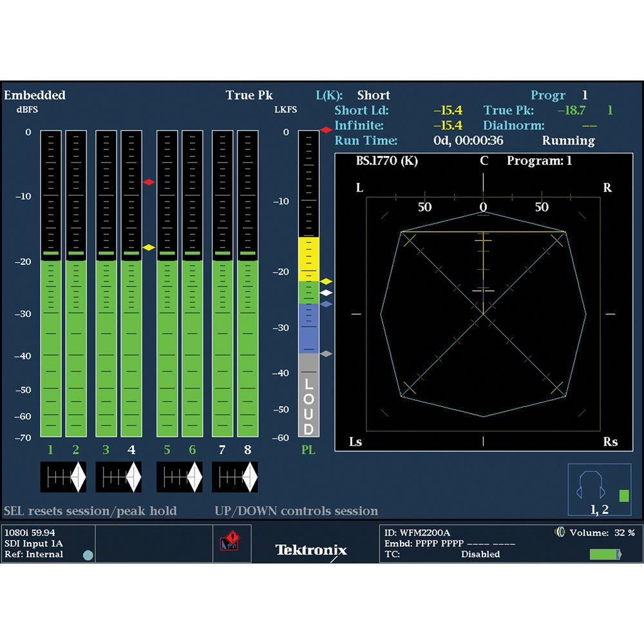Viewport: 644px width, 644px height.
Task: Select the Embedded audio source label
Action: (x=34, y=95)
